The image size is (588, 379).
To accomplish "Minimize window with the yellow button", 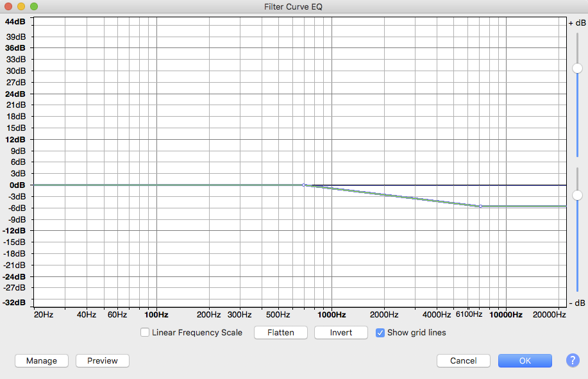I will click(x=21, y=6).
